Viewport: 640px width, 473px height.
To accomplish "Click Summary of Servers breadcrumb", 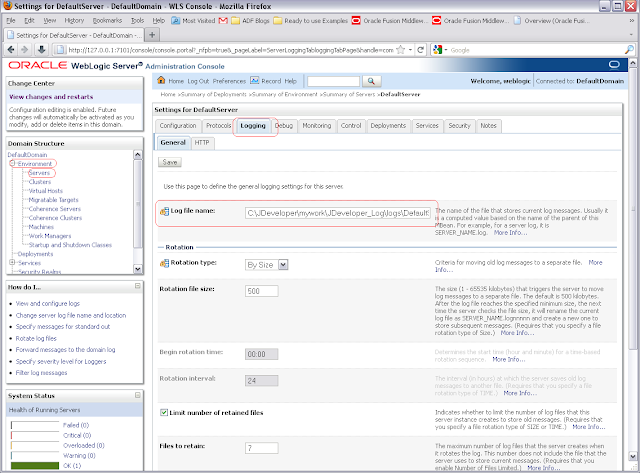I will [349, 94].
